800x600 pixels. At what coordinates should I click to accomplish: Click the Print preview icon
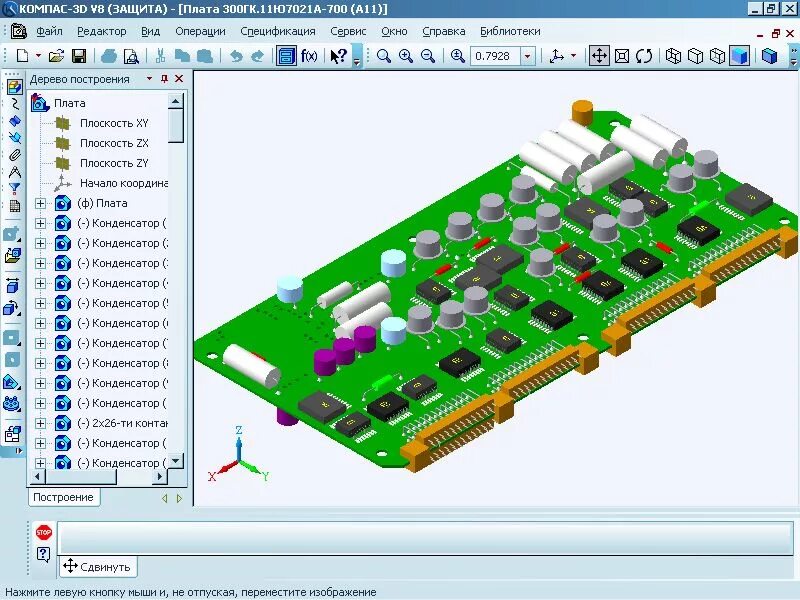point(131,56)
